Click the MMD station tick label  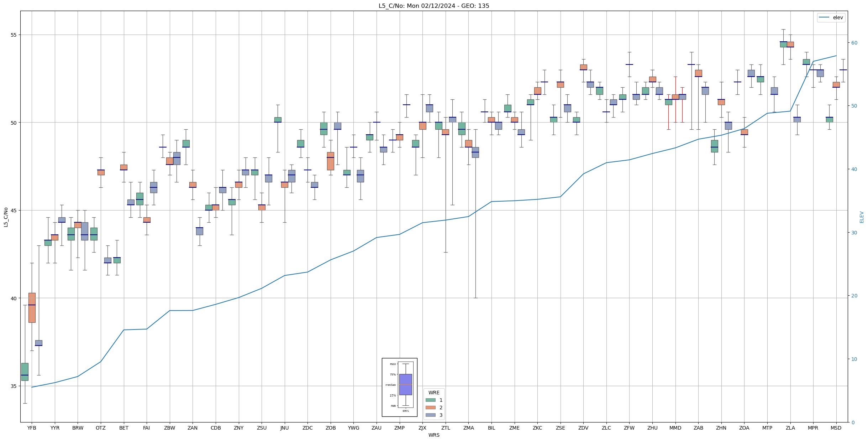point(675,428)
